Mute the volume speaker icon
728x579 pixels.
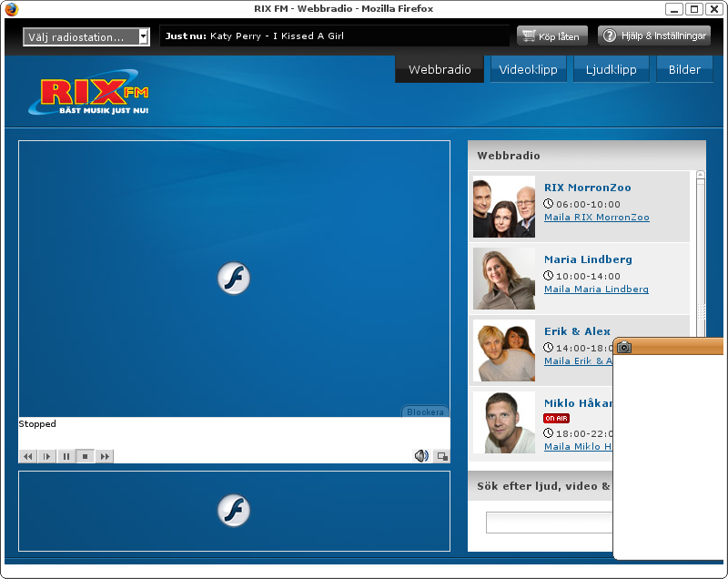pyautogui.click(x=421, y=456)
